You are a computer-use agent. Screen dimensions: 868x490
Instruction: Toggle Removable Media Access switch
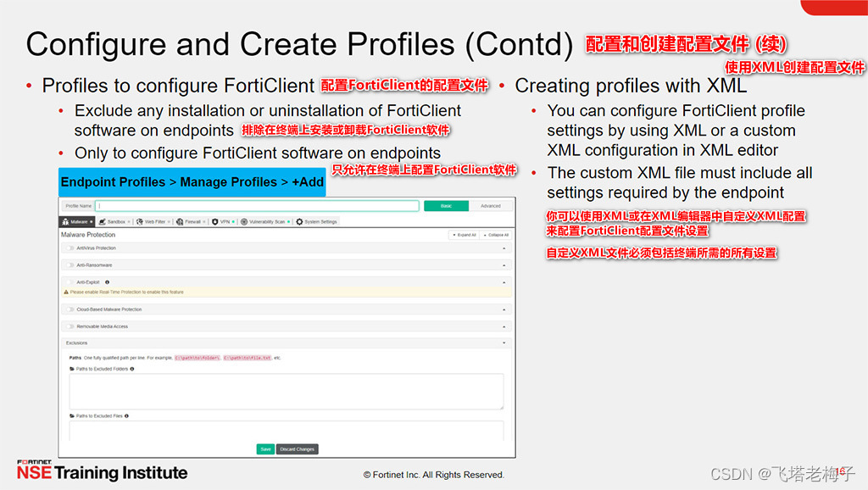pos(70,326)
